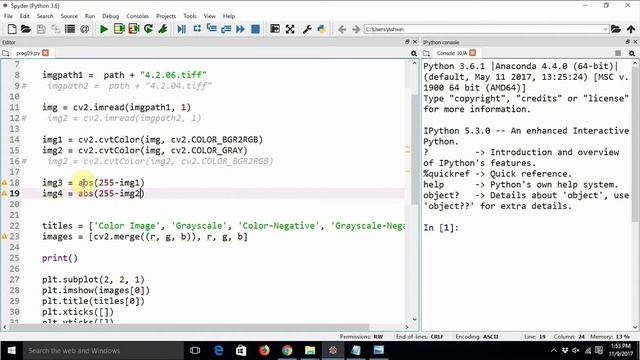Click the editor vertical scrollbar

414,149
